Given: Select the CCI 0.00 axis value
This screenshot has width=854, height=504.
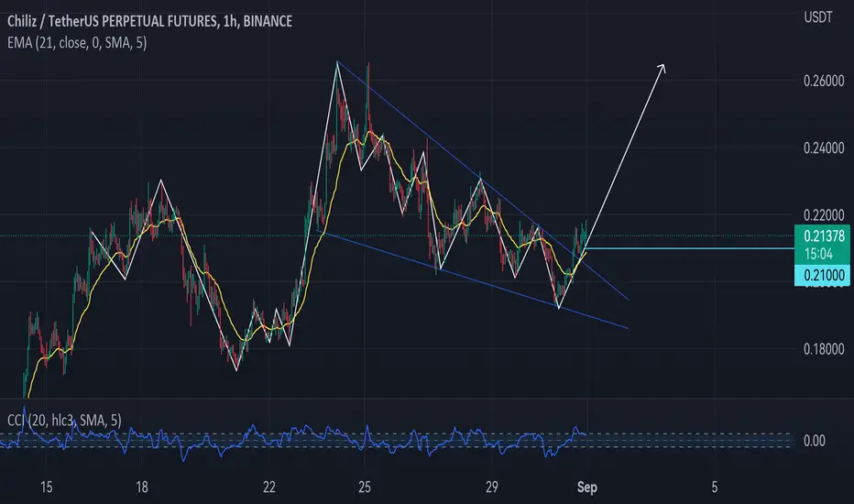Looking at the screenshot, I should coord(815,441).
